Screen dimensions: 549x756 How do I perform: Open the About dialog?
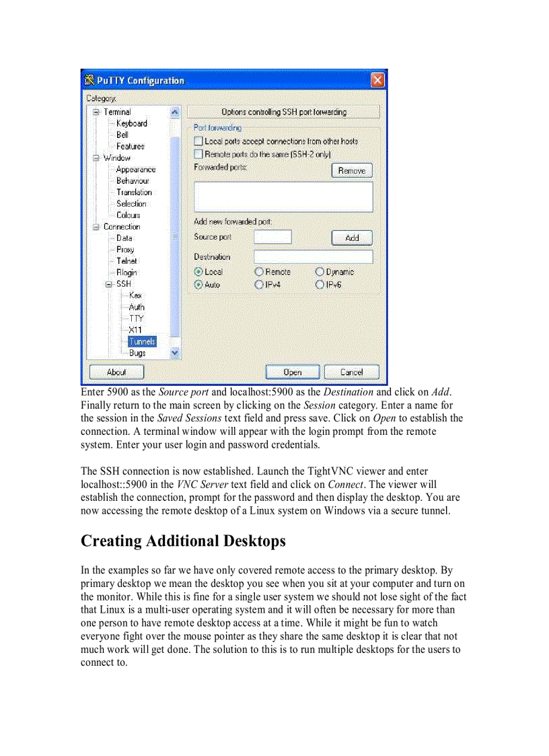click(x=116, y=372)
